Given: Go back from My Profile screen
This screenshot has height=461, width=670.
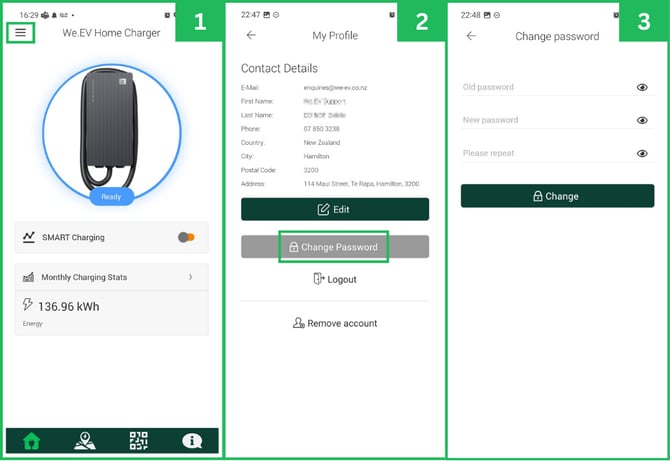Looking at the screenshot, I should (251, 35).
